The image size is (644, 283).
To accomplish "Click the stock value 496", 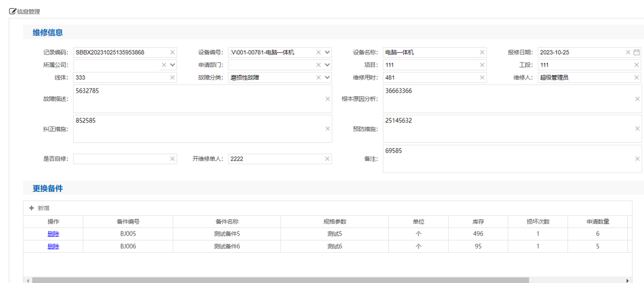I will [x=478, y=234].
